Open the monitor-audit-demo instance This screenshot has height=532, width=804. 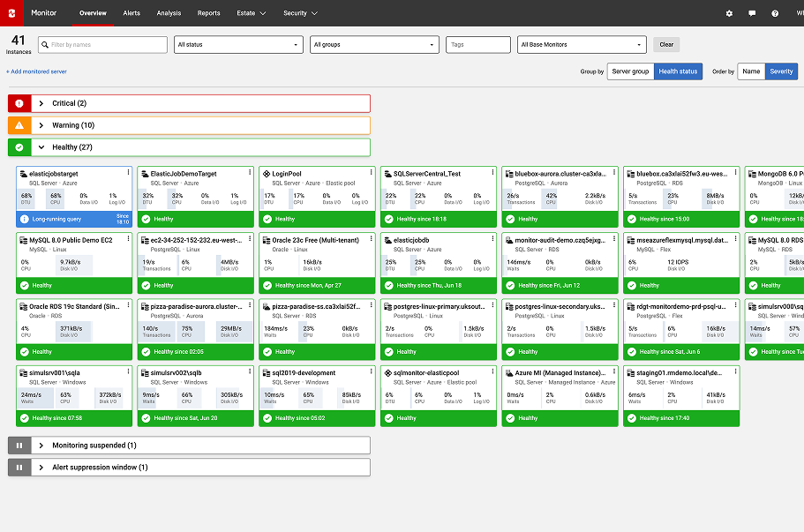[560, 240]
